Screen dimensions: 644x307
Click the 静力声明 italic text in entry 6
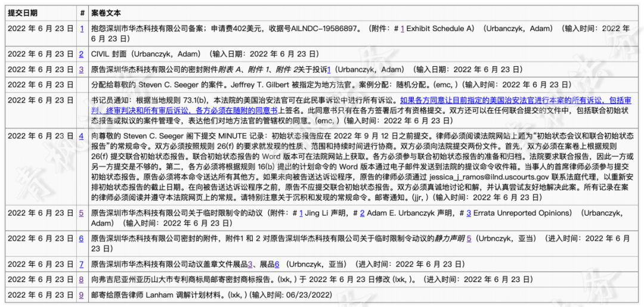tap(450, 238)
